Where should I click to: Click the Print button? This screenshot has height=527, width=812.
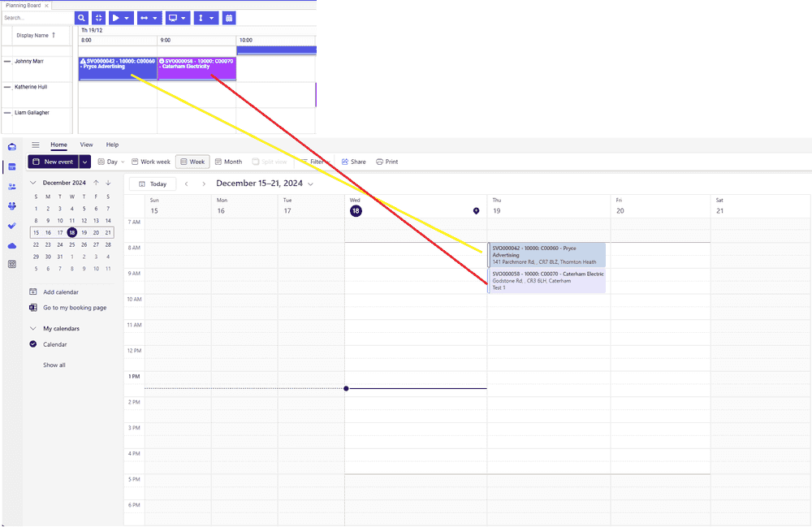tap(387, 162)
